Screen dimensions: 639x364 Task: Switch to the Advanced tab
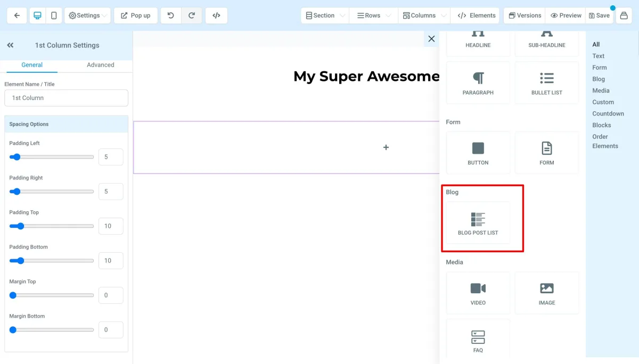101,65
